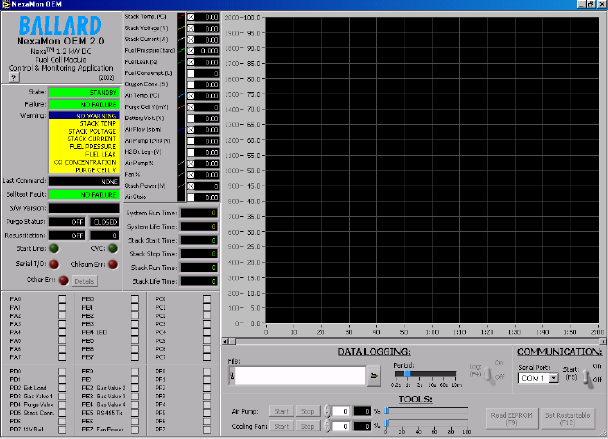The image size is (608, 439).
Task: Click the Cooling Fan white numeric input
Action: pos(341,427)
